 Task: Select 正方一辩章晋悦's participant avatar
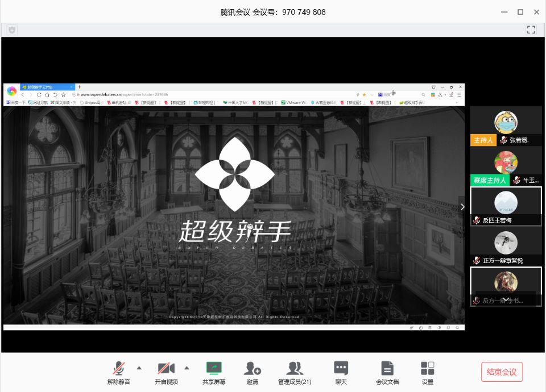tap(506, 243)
